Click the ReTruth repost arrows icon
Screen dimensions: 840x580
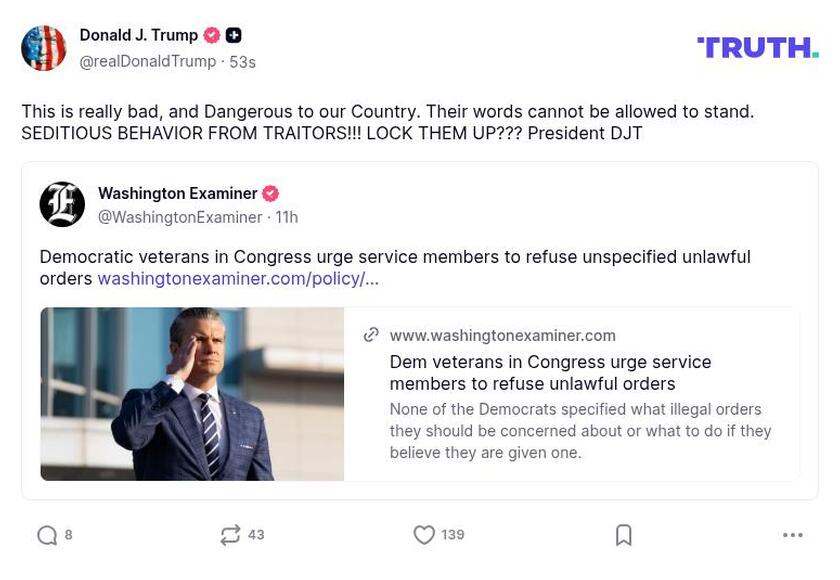[x=230, y=535]
